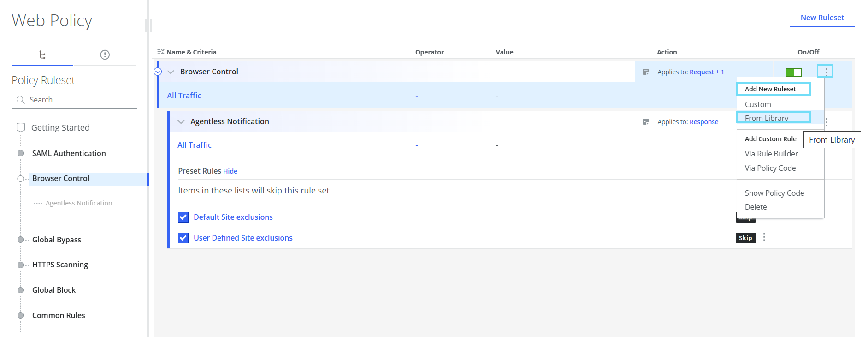The height and width of the screenshot is (337, 868).
Task: Click the list icon next to Name & Criteria
Action: click(x=160, y=52)
